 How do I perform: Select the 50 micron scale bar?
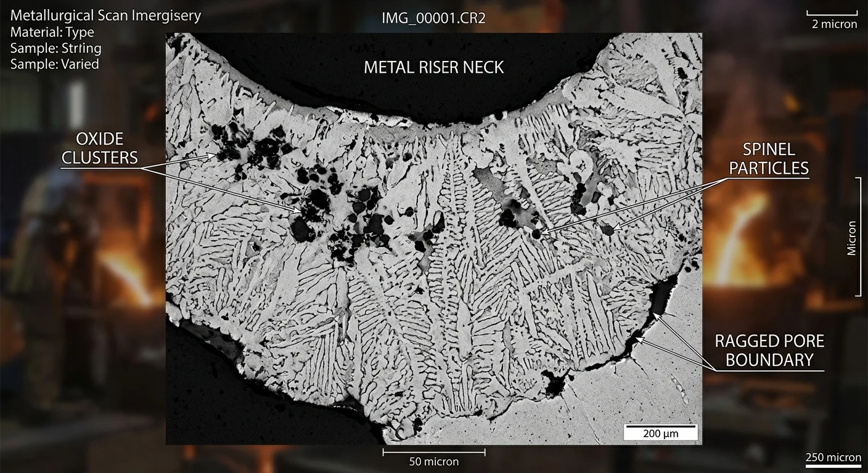[x=433, y=457]
